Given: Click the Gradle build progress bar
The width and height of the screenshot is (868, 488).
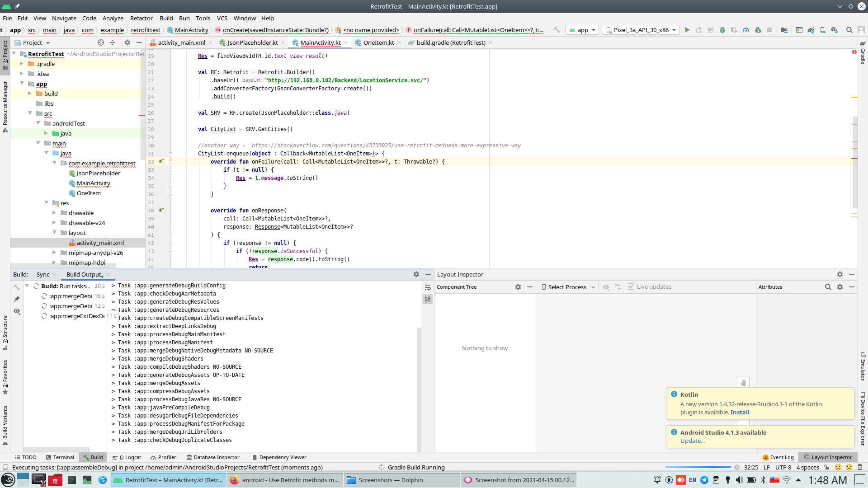Looking at the screenshot, I should tap(698, 468).
